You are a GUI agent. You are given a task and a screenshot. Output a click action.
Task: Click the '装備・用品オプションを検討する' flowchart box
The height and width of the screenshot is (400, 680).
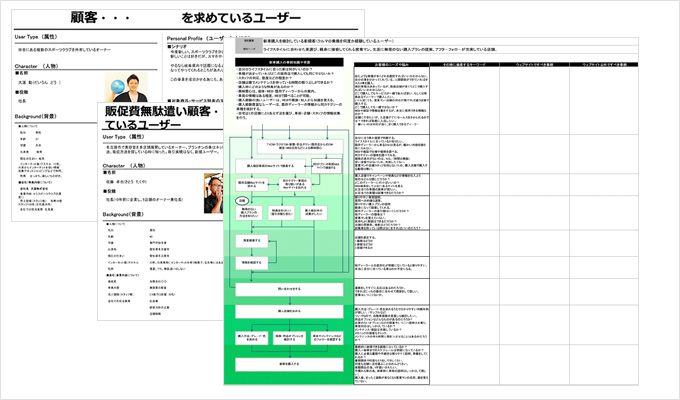(289, 338)
